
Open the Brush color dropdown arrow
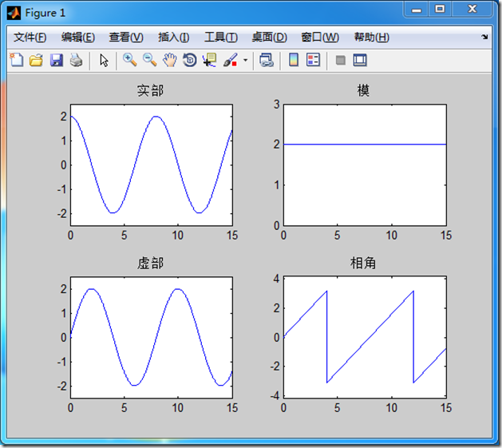pos(246,60)
